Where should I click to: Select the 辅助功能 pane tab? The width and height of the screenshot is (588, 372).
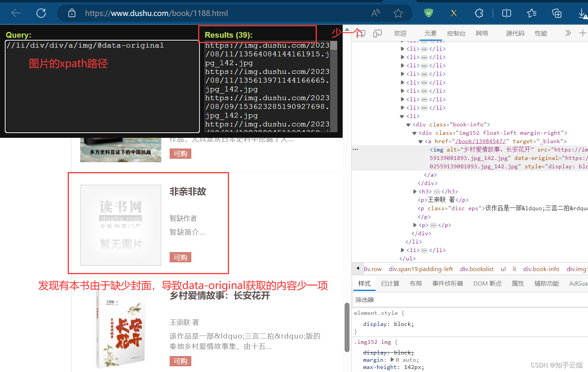coord(547,284)
